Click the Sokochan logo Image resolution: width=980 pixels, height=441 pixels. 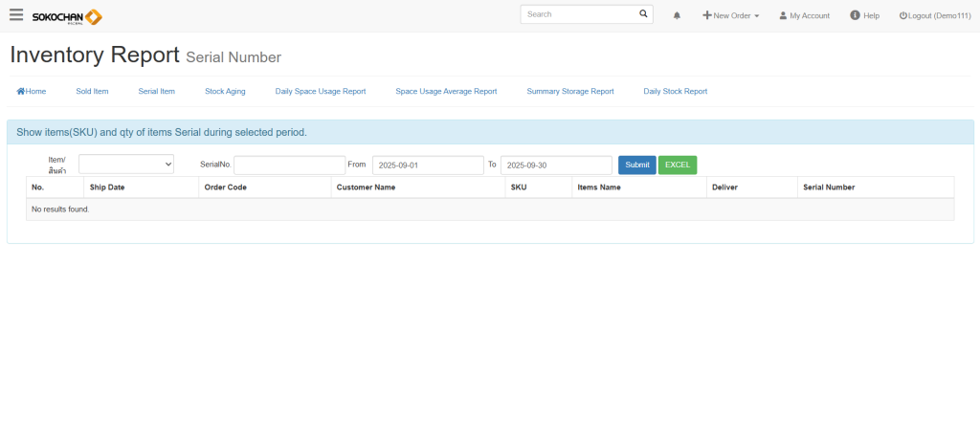[66, 16]
